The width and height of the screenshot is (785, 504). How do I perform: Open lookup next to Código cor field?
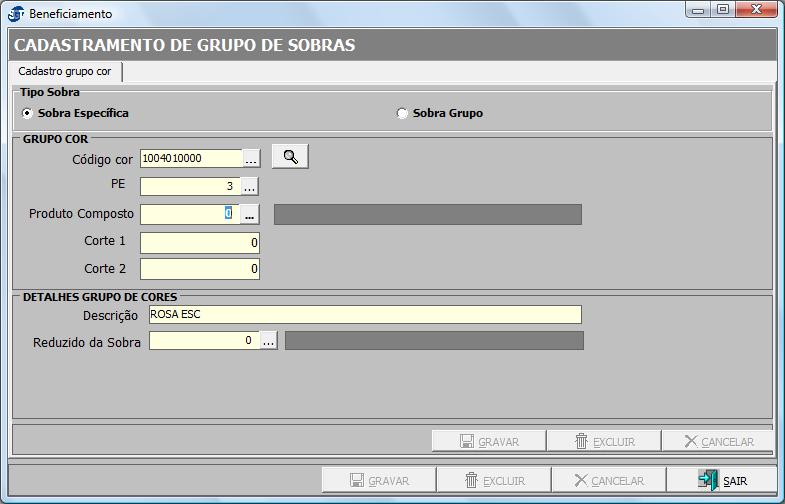point(251,158)
